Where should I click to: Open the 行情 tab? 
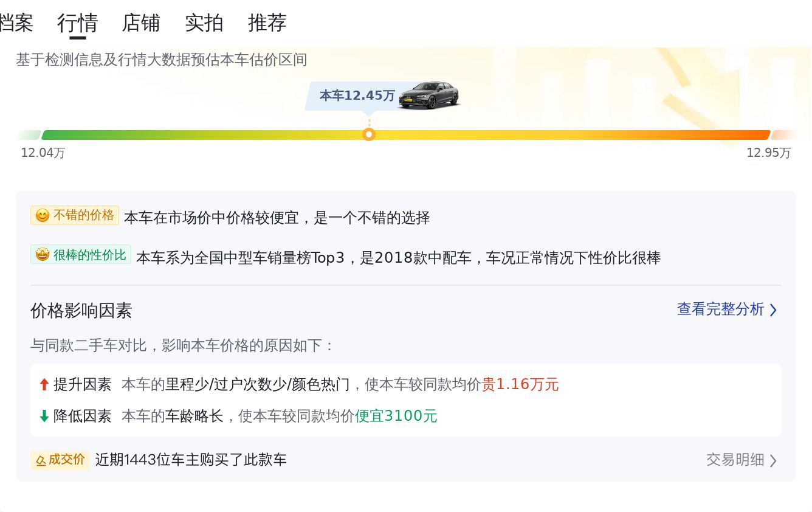click(78, 23)
